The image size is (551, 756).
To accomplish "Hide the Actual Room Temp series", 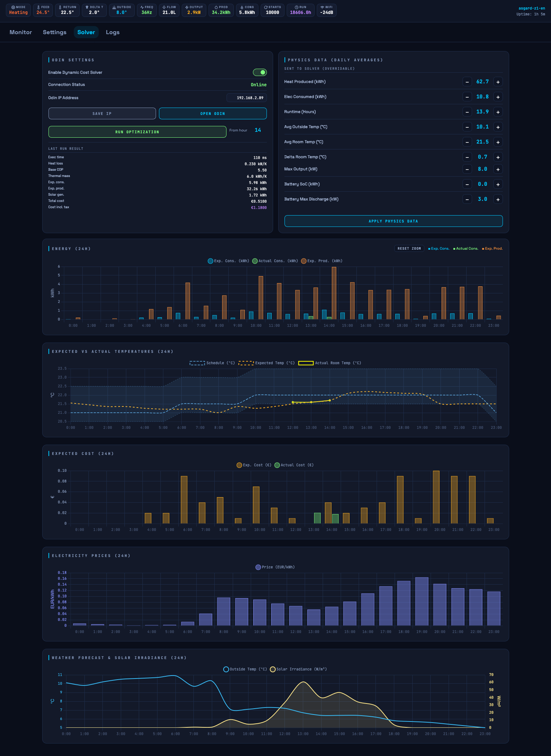I will tap(305, 363).
